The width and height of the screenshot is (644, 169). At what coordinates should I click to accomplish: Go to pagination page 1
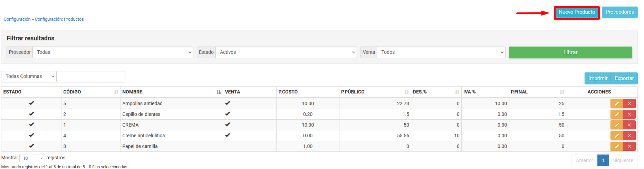(x=603, y=160)
